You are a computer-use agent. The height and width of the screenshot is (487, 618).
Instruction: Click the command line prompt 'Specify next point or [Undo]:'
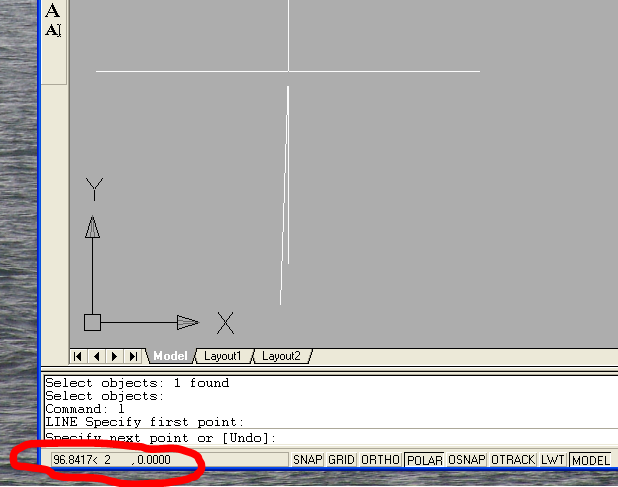point(160,438)
